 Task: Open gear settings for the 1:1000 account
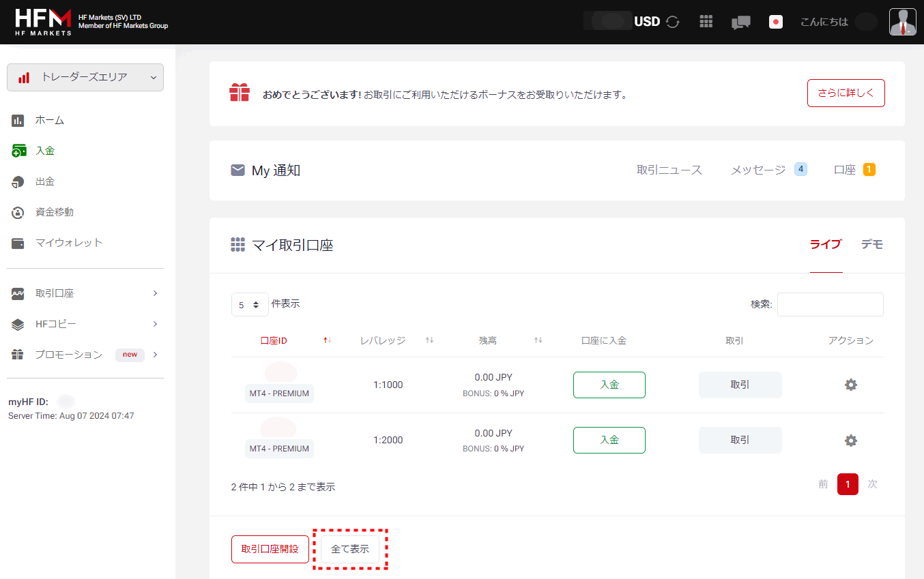tap(851, 385)
